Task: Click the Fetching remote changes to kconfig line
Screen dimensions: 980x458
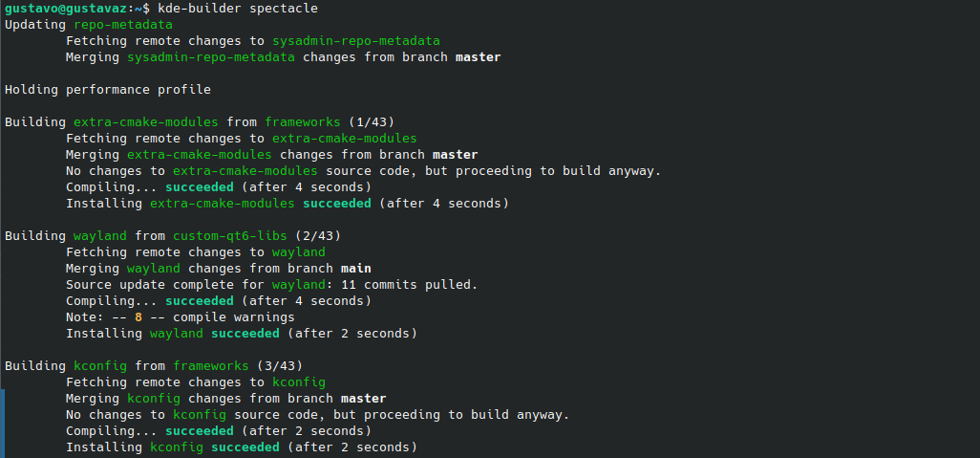Action: pyautogui.click(x=195, y=382)
